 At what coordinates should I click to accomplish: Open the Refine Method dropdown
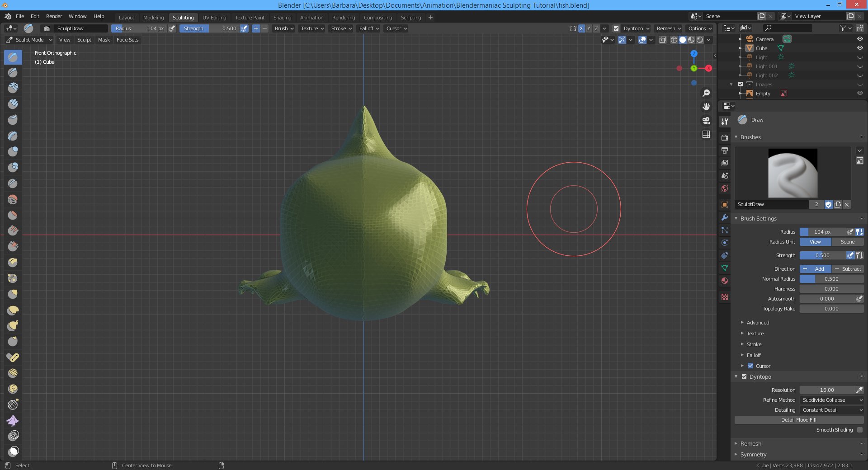pyautogui.click(x=831, y=400)
